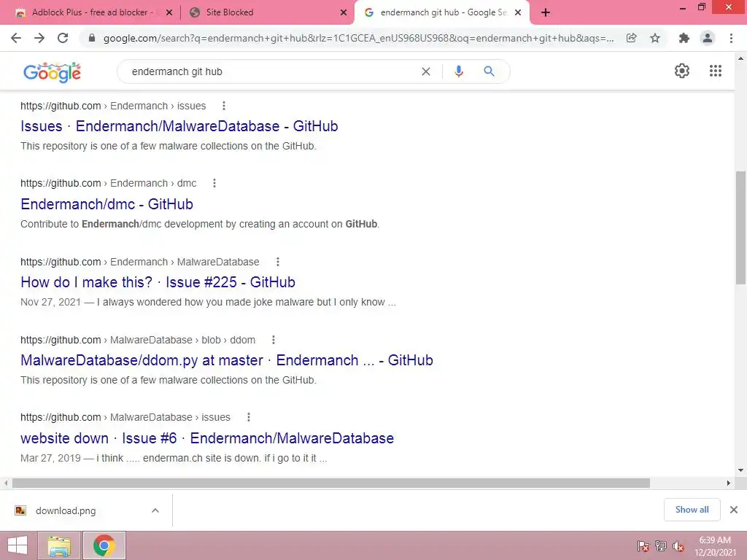The image size is (747, 560).
Task: Open the Endermanch/dmc - GitHub result
Action: (x=107, y=204)
